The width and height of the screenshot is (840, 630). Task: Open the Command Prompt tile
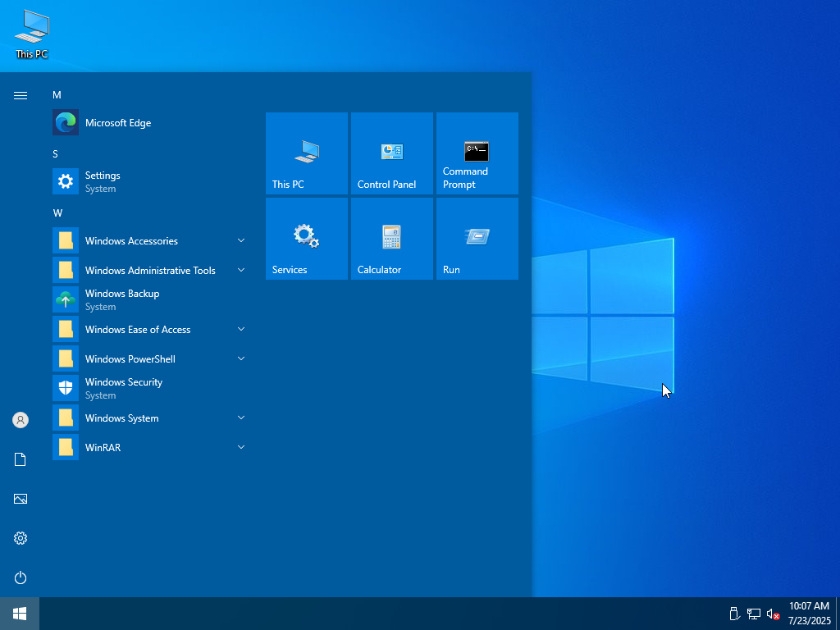(477, 153)
